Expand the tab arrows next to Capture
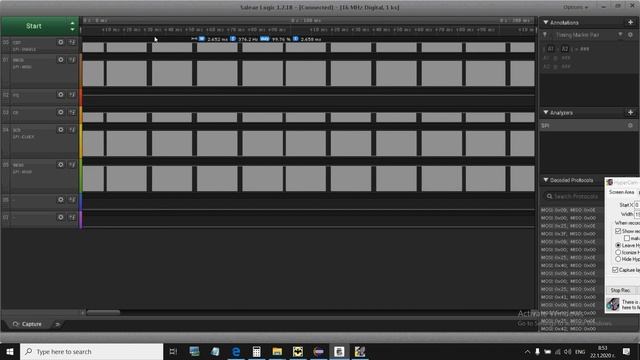Viewport: 640px width, 360px height. 58,324
